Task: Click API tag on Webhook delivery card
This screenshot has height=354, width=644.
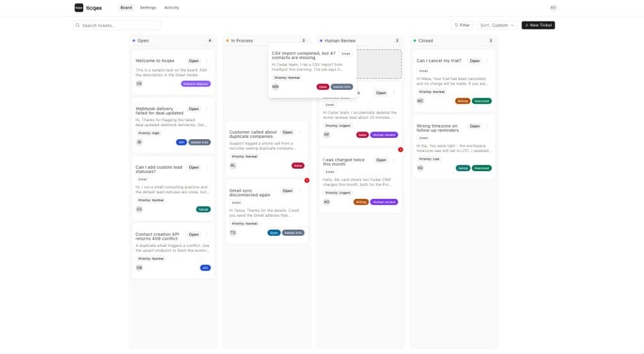Action: click(x=181, y=142)
